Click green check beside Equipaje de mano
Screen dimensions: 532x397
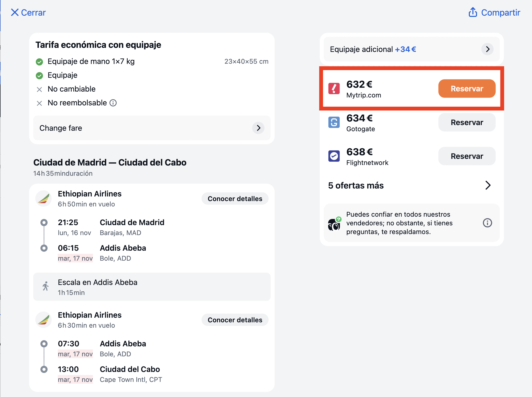[39, 62]
